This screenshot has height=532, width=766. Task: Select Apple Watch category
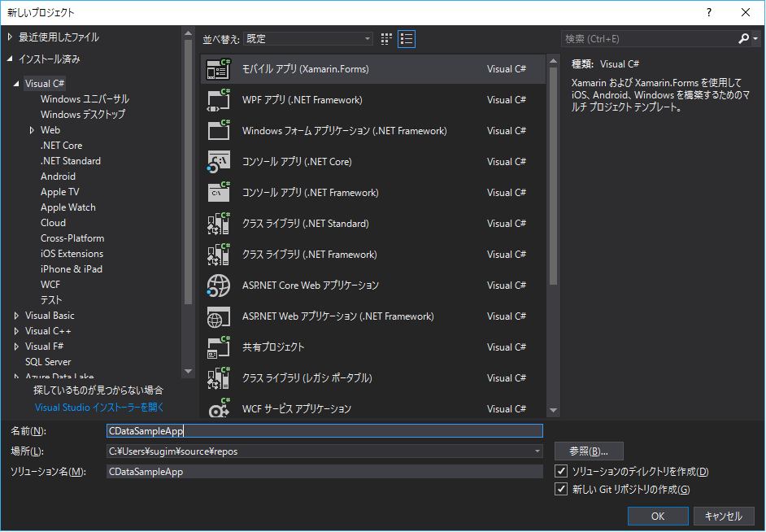click(x=68, y=207)
